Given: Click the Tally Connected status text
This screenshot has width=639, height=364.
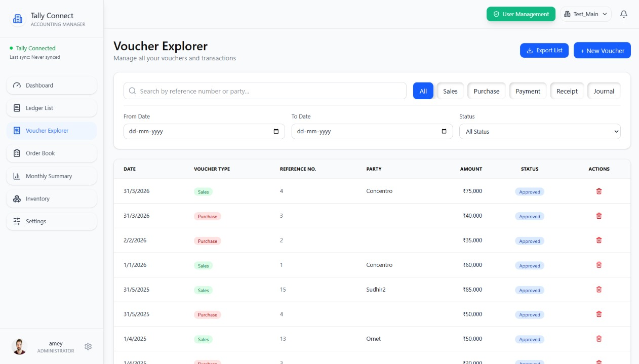Looking at the screenshot, I should coord(36,48).
